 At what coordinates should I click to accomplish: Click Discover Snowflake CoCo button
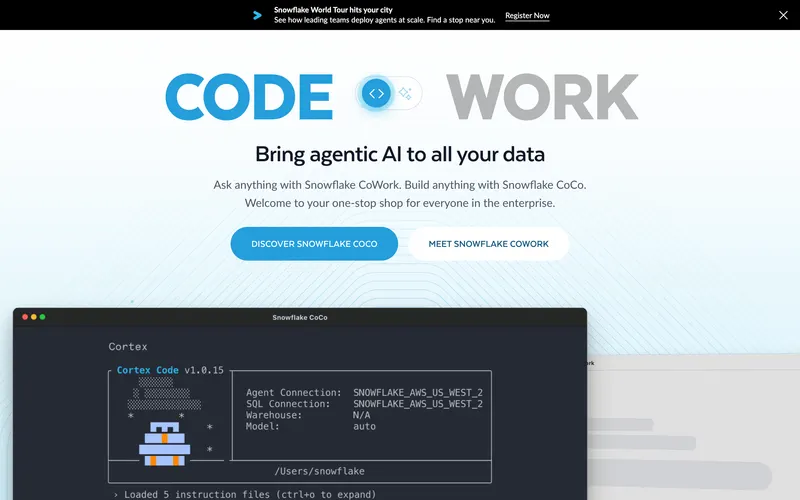314,244
